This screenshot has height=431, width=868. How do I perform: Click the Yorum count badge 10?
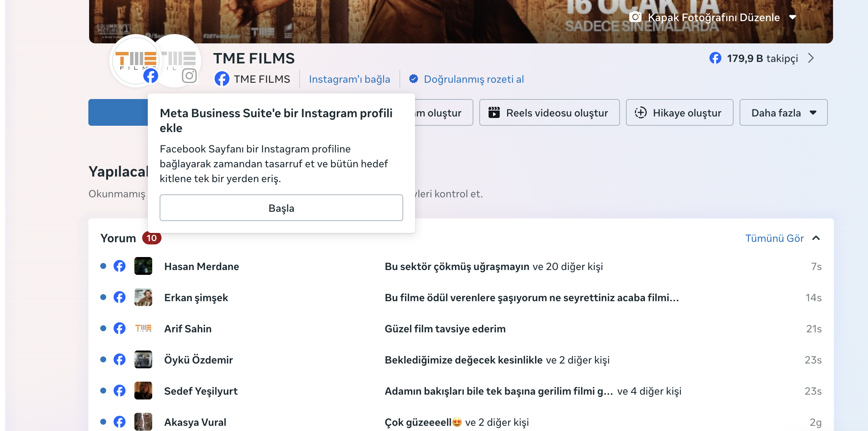pyautogui.click(x=151, y=238)
